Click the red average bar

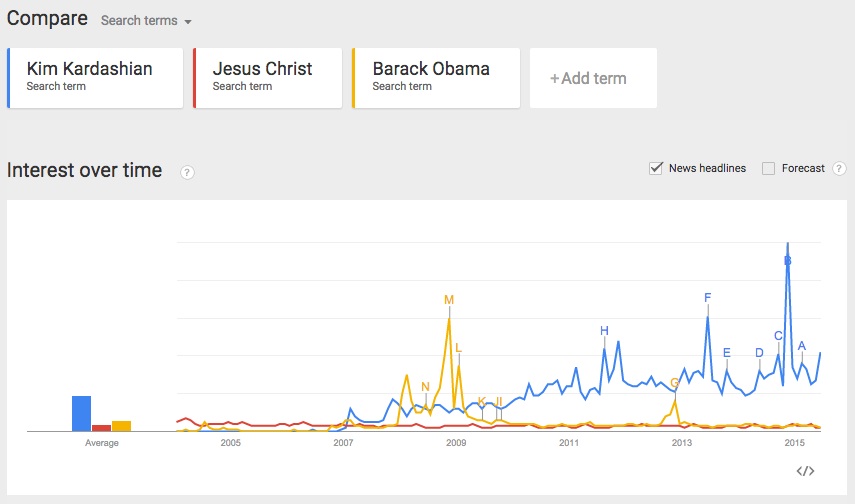102,428
